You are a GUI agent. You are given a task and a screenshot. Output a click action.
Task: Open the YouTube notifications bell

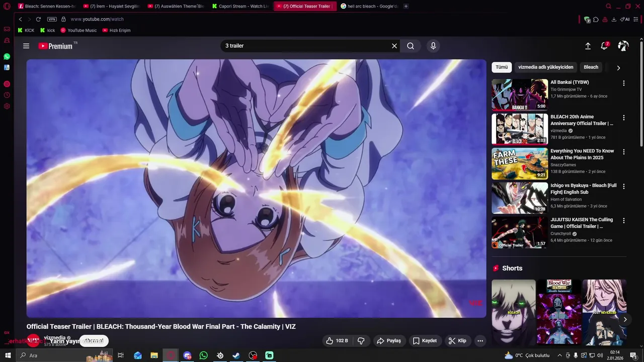click(604, 46)
